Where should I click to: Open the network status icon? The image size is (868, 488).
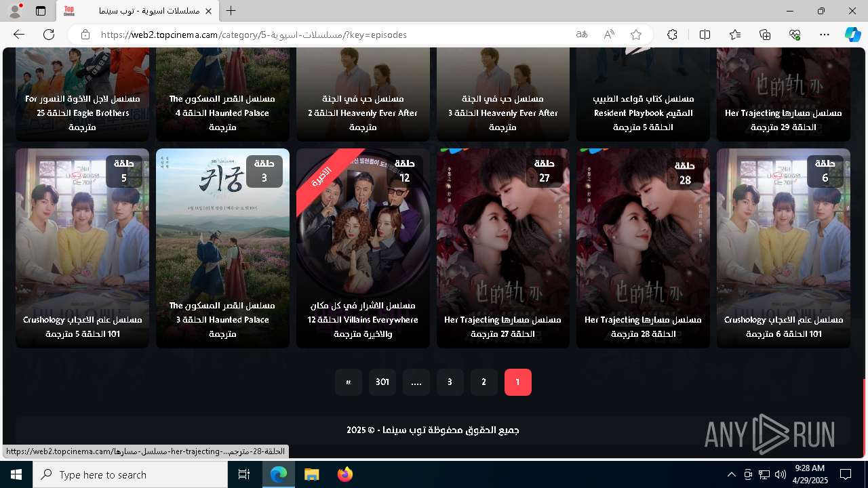click(764, 474)
